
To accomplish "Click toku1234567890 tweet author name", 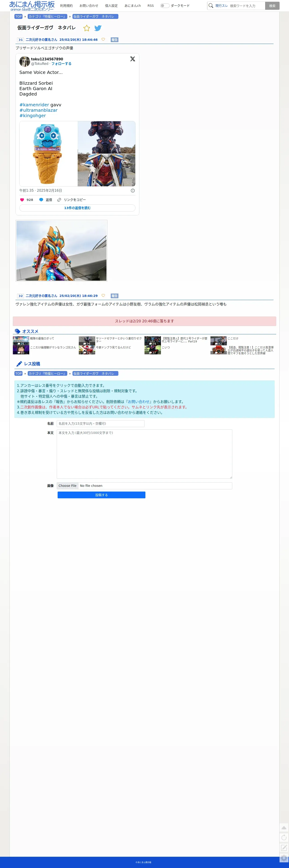I will (47, 59).
